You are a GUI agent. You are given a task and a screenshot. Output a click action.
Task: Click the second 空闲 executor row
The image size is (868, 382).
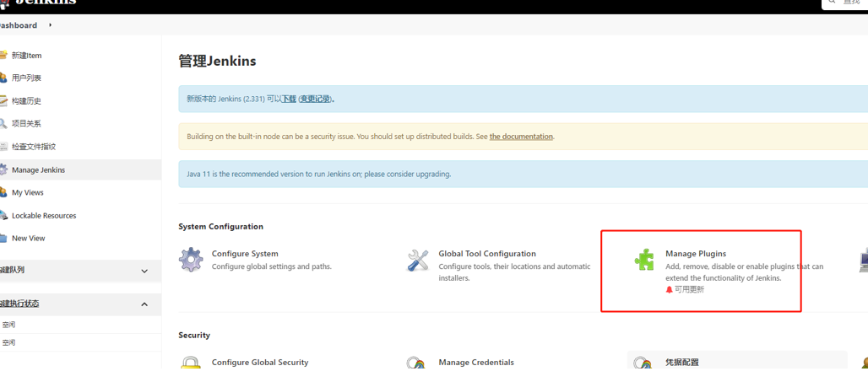point(81,342)
